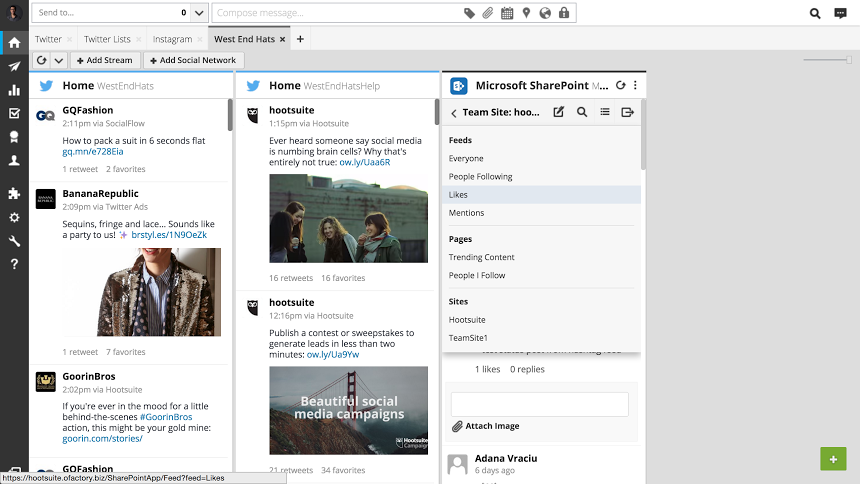Go back using Team Site chevron
This screenshot has height=484, width=860.
coord(454,113)
